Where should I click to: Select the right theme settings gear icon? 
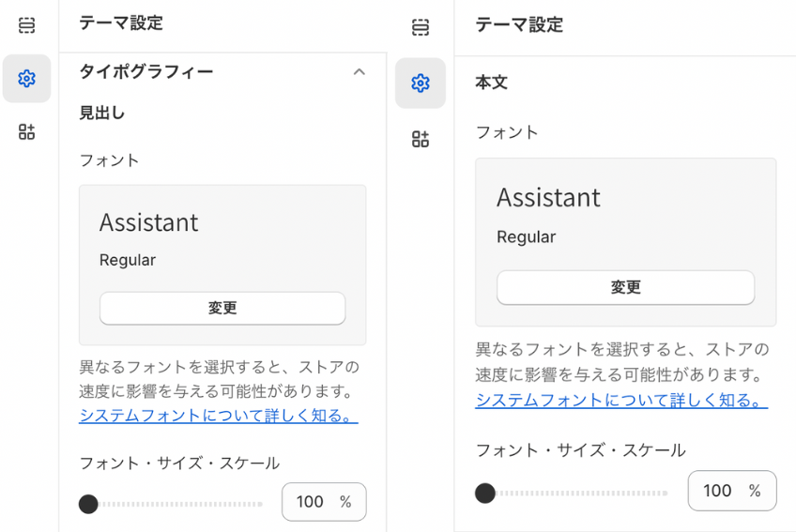tap(421, 83)
